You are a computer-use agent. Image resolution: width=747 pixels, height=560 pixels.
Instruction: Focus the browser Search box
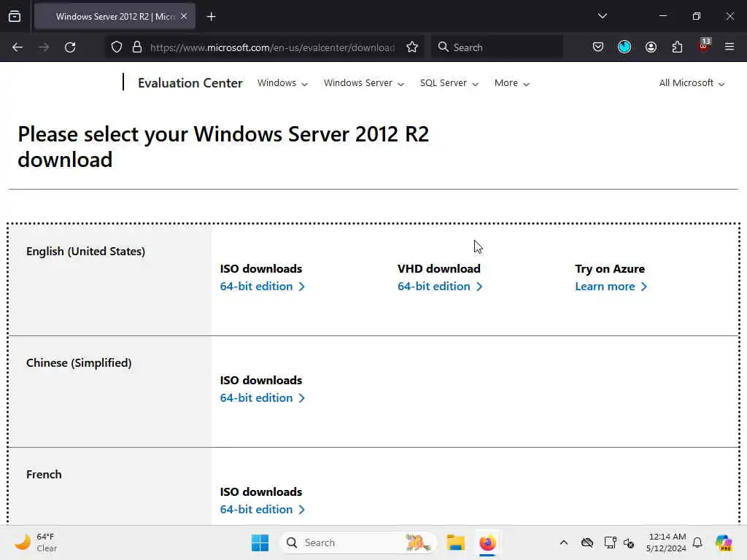497,47
